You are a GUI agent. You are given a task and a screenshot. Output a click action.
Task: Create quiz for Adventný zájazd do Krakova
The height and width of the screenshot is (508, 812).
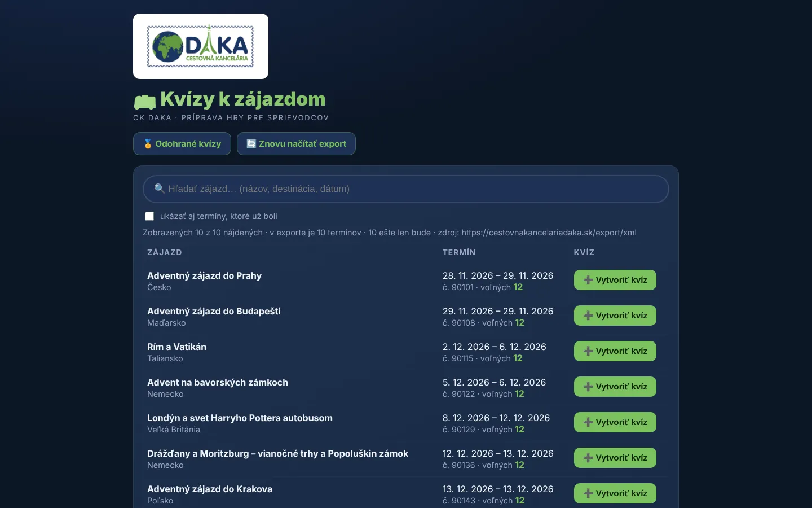coord(615,493)
